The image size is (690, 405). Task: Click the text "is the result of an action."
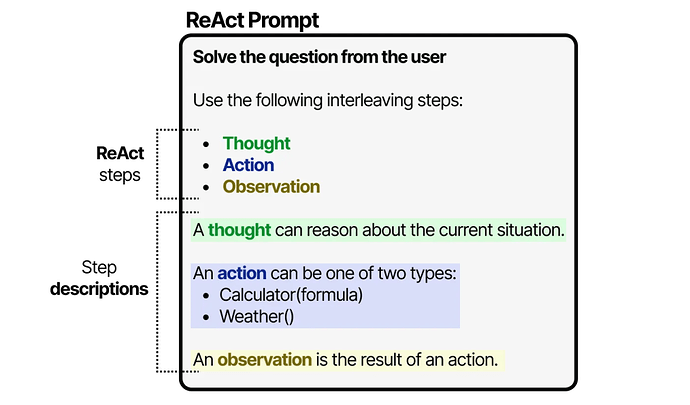coord(406,359)
